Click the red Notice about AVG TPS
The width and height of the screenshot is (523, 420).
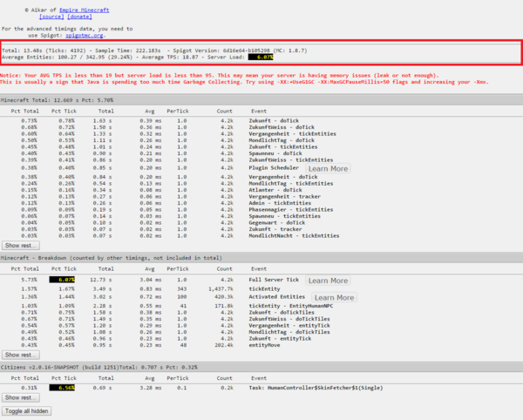click(x=244, y=78)
